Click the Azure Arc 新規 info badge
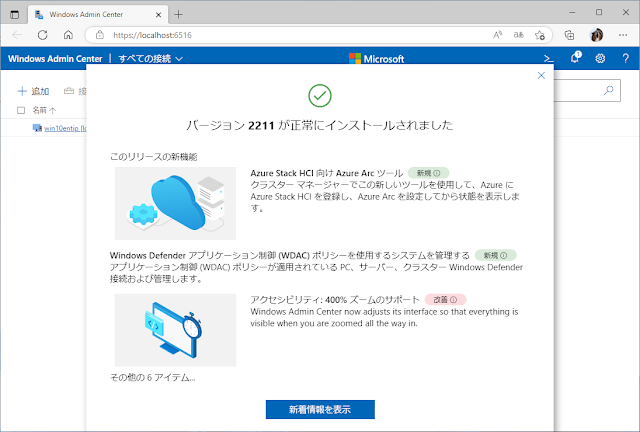 tap(428, 173)
